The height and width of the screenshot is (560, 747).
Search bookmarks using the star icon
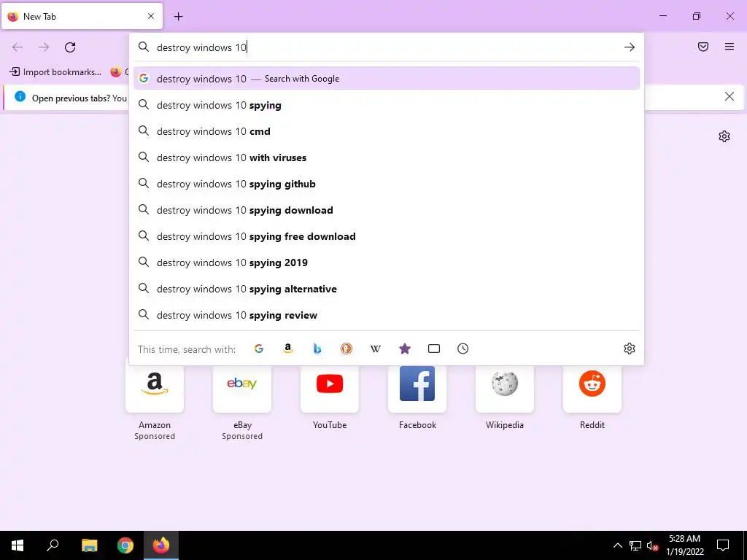(x=404, y=349)
